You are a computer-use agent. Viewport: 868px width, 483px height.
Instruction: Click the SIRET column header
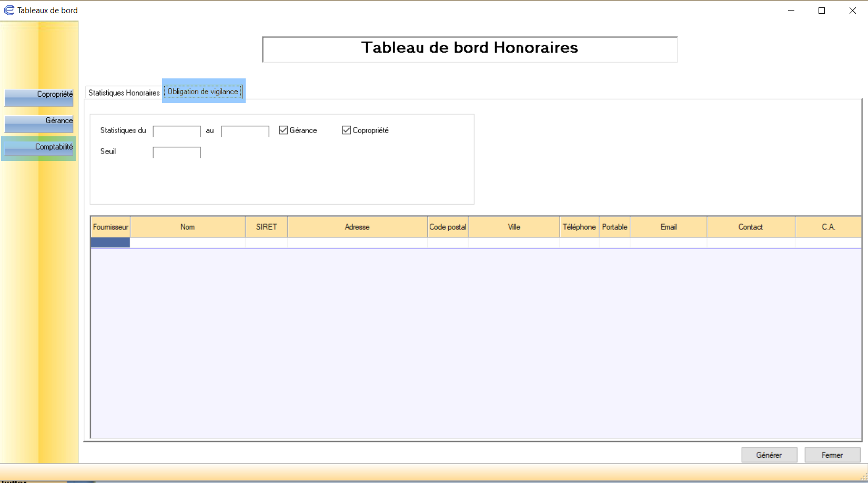click(267, 227)
